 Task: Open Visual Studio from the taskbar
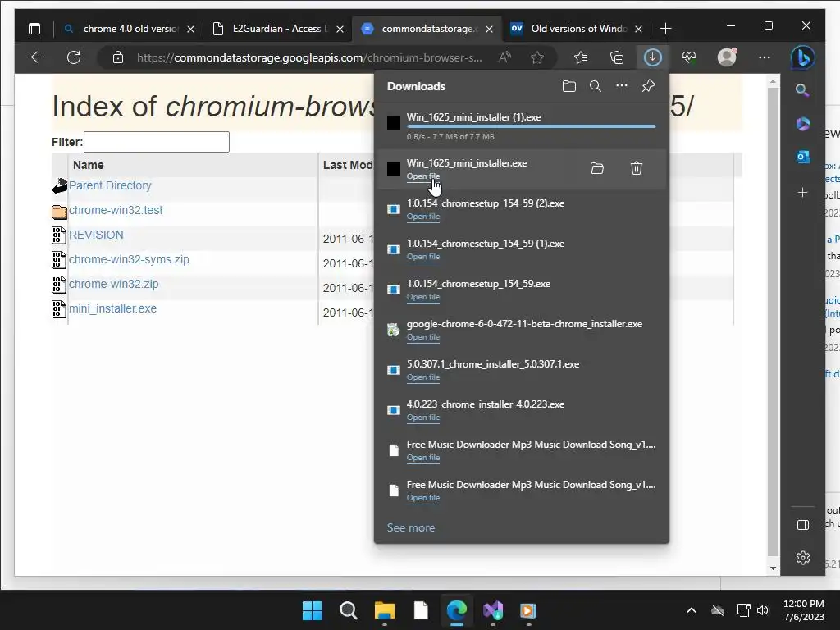click(493, 610)
